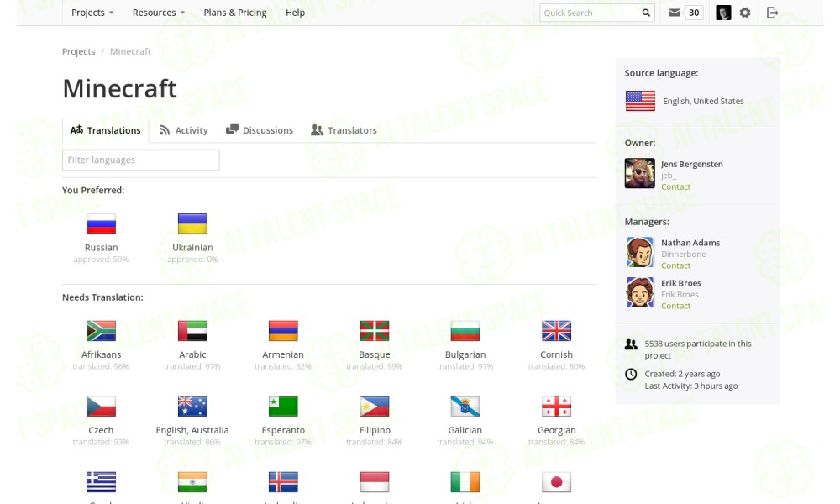Viewport: 840px width, 504px height.
Task: Click the Jens Bergensten name link
Action: 691,164
